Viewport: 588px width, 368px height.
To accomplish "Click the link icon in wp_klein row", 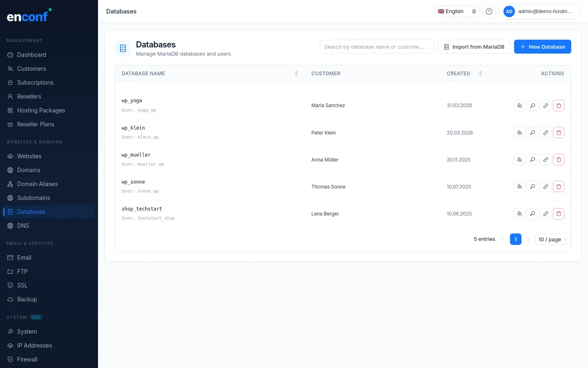I will [546, 132].
